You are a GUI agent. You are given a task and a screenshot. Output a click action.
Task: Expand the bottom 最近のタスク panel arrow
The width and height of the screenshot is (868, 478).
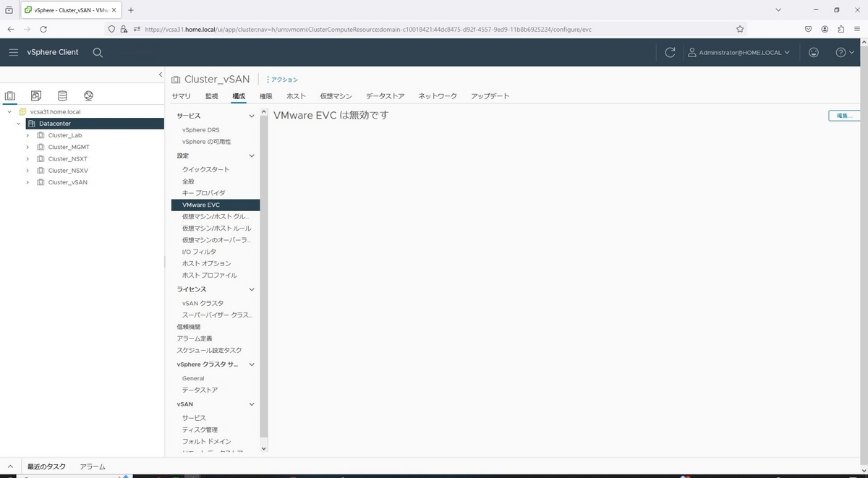pyautogui.click(x=10, y=467)
